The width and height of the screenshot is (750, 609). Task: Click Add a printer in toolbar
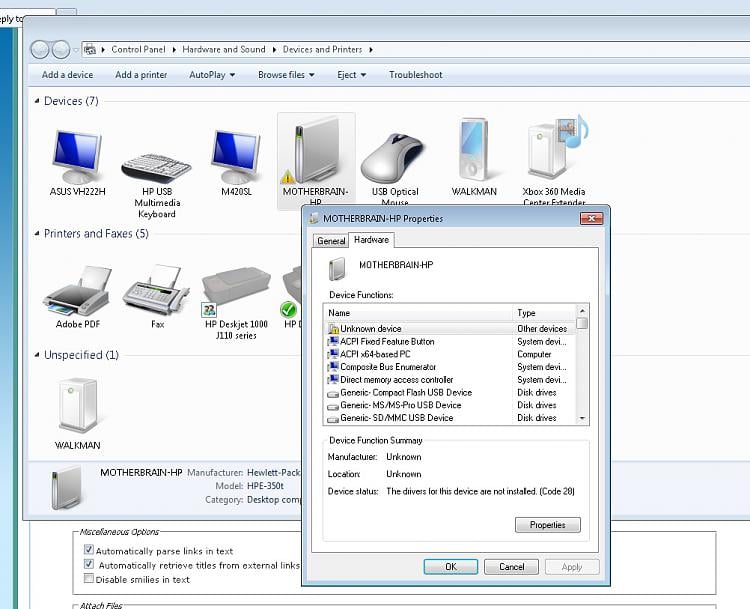(x=141, y=75)
